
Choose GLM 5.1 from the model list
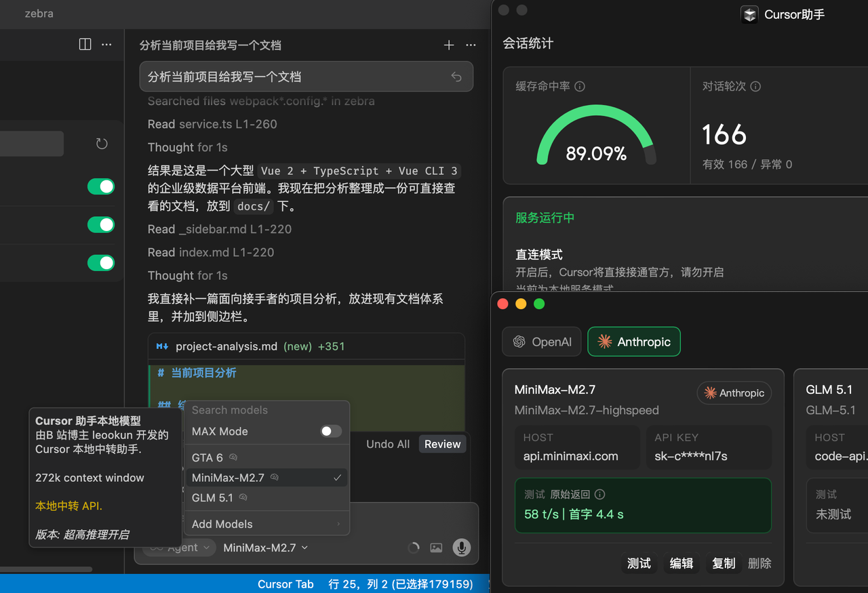267,497
